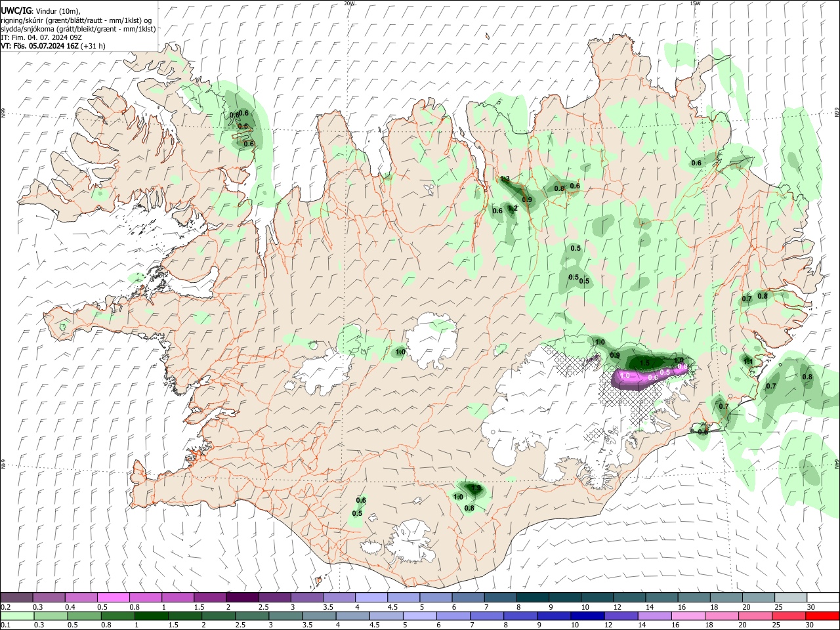Image resolution: width=840 pixels, height=630 pixels.
Task: Click the deep blue swatch between 10 and 12 in rain legend
Action: coord(587,616)
